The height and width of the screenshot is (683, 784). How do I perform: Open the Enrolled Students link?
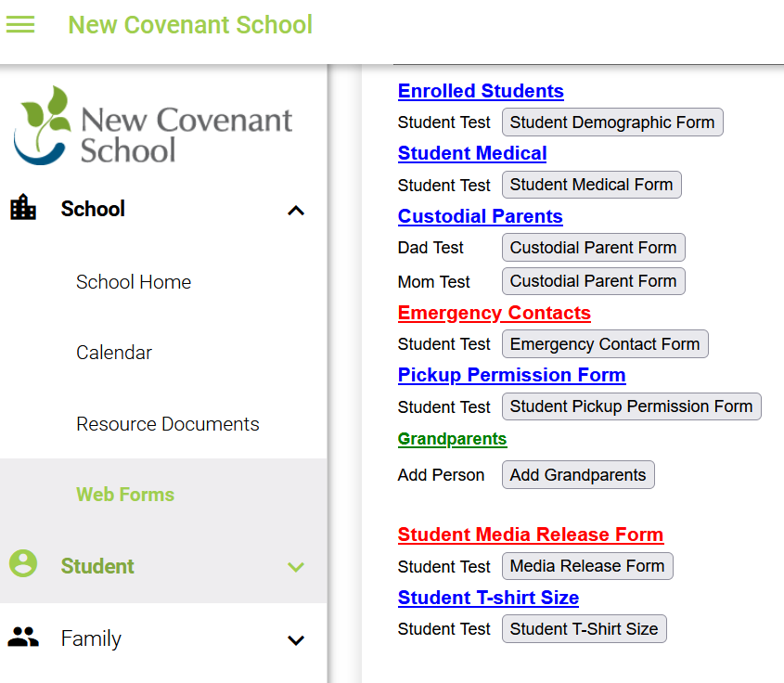pos(480,91)
